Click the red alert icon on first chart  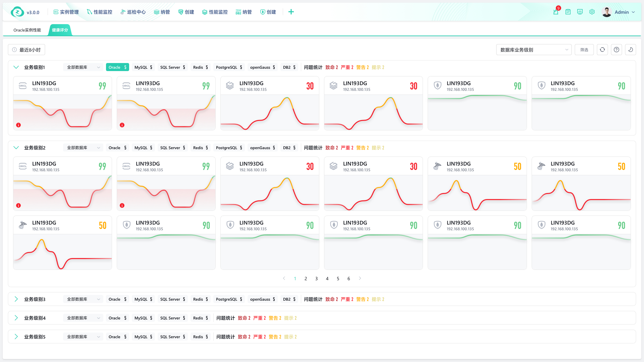click(x=18, y=125)
